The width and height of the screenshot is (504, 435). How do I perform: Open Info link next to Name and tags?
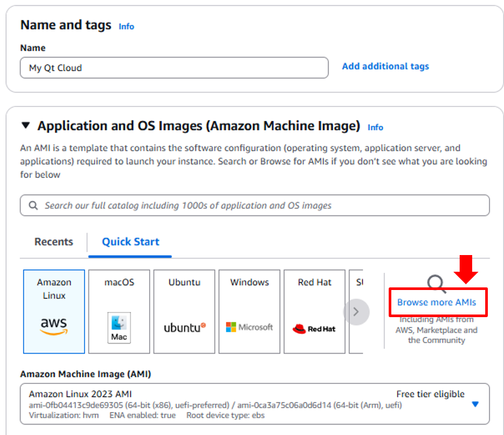tap(126, 26)
